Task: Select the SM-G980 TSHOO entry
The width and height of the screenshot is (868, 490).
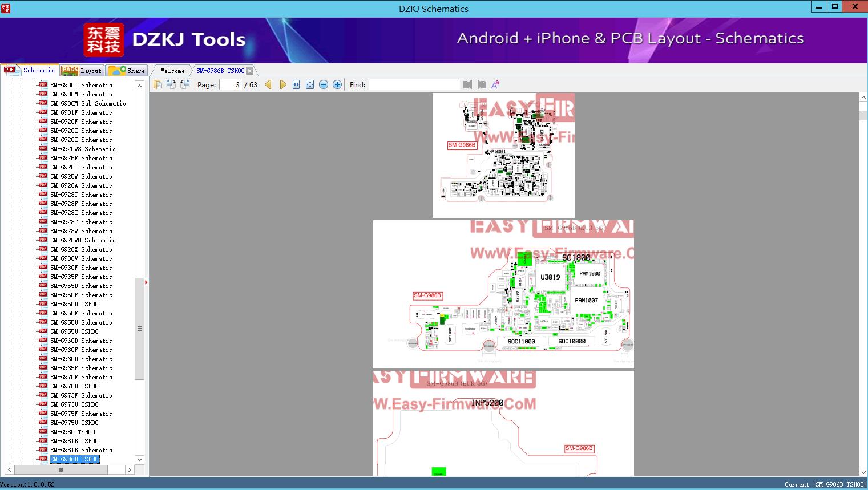Action: (x=72, y=432)
